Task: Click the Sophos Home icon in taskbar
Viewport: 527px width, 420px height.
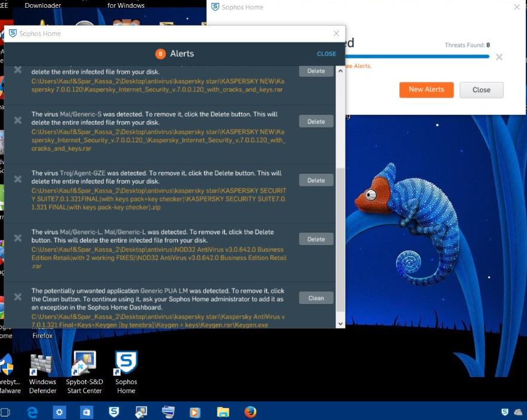Action: tap(114, 412)
